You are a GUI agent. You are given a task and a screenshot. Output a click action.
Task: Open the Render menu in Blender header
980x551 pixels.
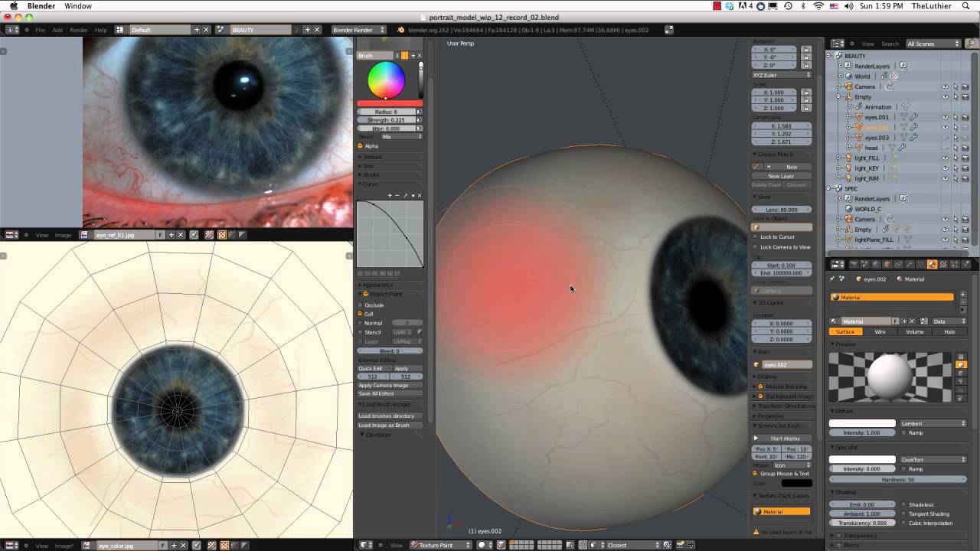(x=79, y=30)
